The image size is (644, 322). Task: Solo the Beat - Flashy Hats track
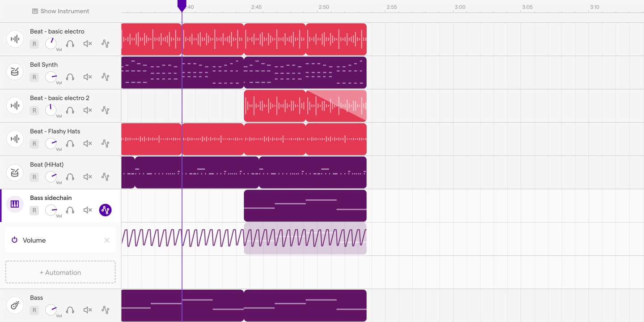(x=70, y=144)
